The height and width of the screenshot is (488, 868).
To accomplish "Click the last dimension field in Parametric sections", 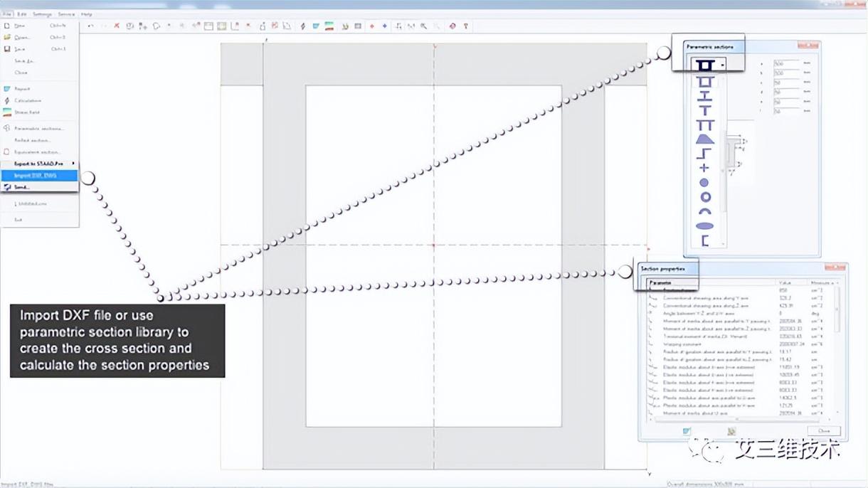I will coord(785,111).
